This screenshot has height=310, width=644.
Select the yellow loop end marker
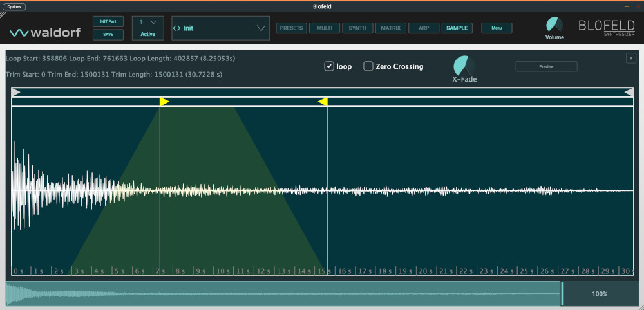click(323, 102)
